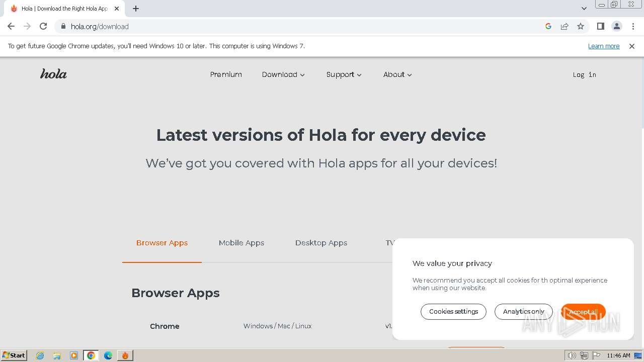Click network tray icon
Viewport: 644px width, 362px height.
point(584,355)
